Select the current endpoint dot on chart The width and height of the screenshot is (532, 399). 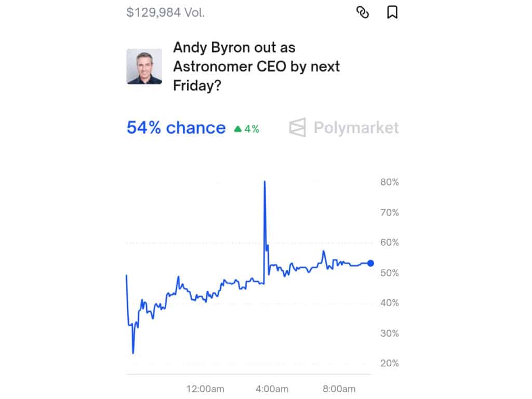pyautogui.click(x=370, y=263)
